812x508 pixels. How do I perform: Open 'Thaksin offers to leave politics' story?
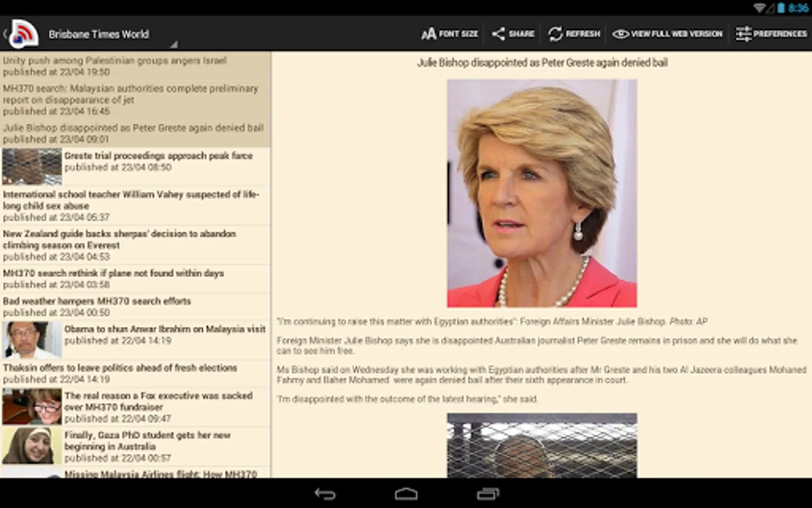[135, 374]
